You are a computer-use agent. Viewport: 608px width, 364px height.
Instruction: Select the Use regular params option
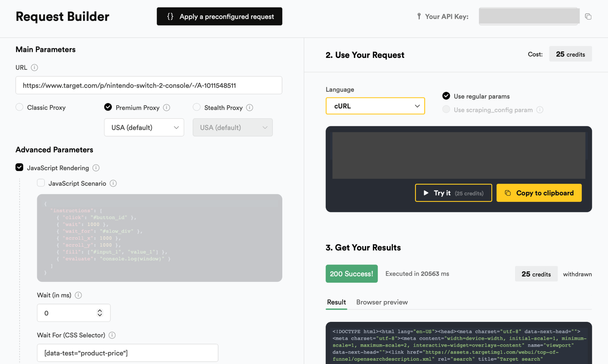pos(446,96)
